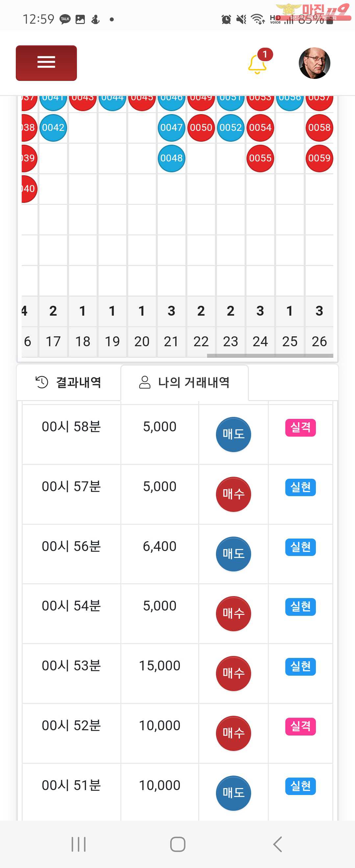Select the blue 0042 result ball
This screenshot has height=868, width=355.
(x=53, y=128)
